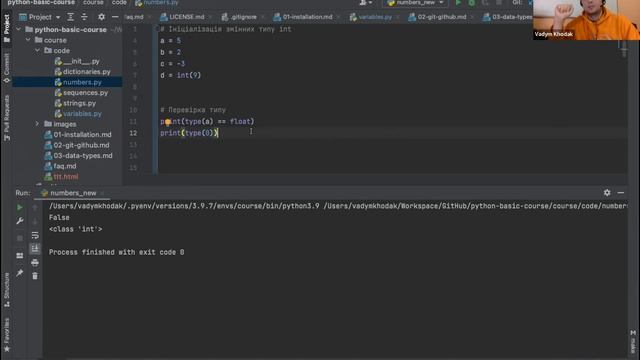640x360 pixels.
Task: Open sequences.py in project tree
Action: (81, 93)
